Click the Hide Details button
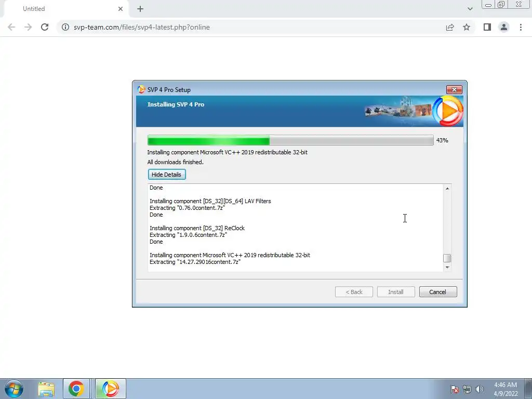The image size is (532, 399). coord(167,175)
